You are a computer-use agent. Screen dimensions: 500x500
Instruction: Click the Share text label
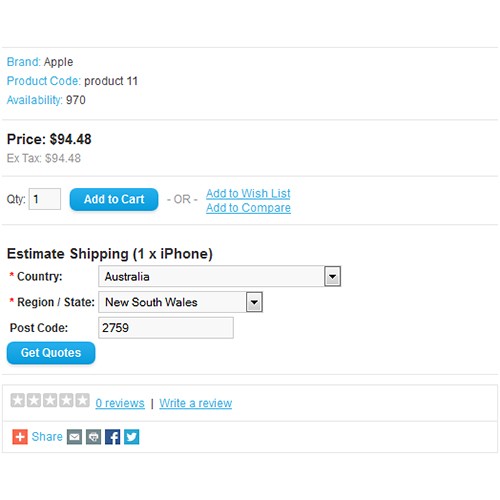tap(47, 437)
